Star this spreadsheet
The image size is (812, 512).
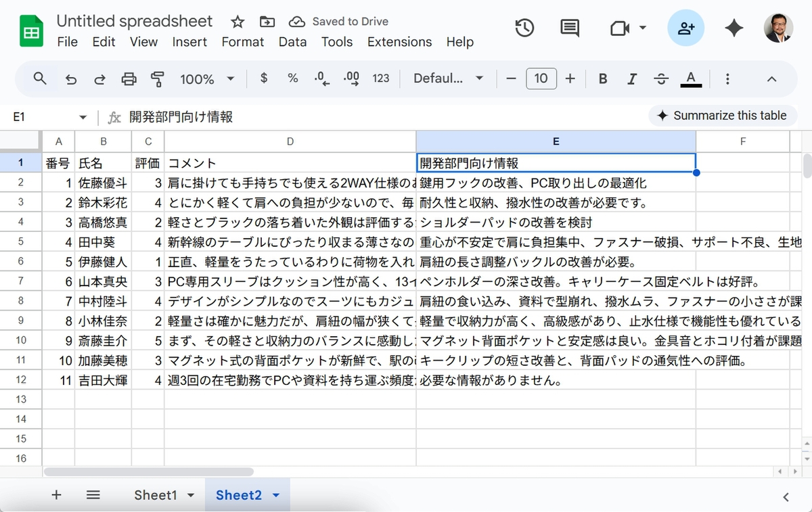[238, 22]
